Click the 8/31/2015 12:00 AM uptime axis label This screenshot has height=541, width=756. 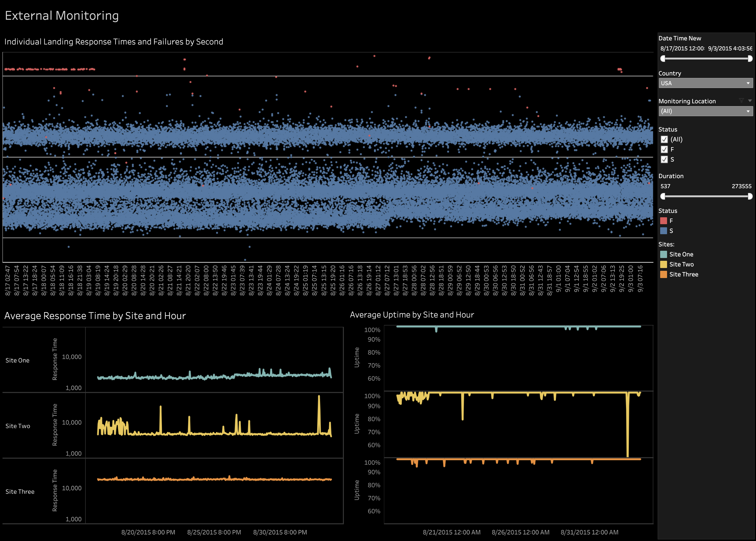590,532
